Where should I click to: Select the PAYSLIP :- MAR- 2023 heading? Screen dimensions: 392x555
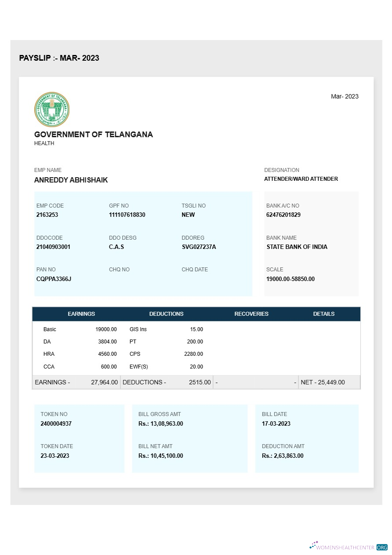tap(59, 58)
